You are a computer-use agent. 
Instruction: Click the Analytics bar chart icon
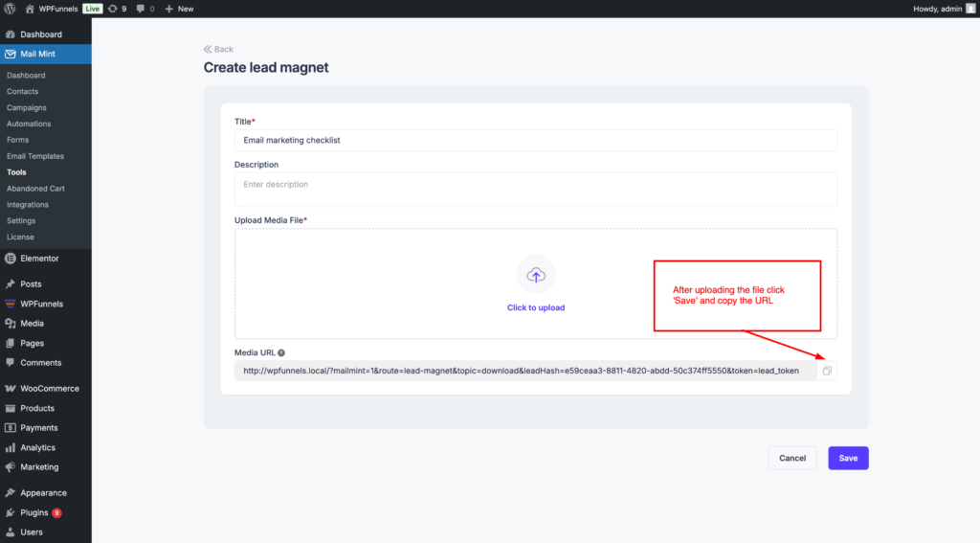point(10,448)
